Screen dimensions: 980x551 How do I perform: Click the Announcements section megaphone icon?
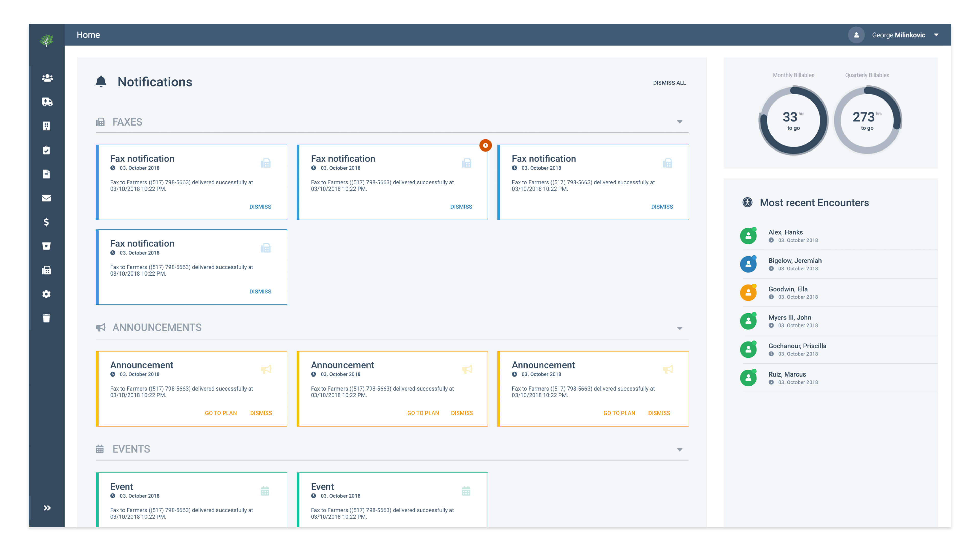pyautogui.click(x=101, y=328)
